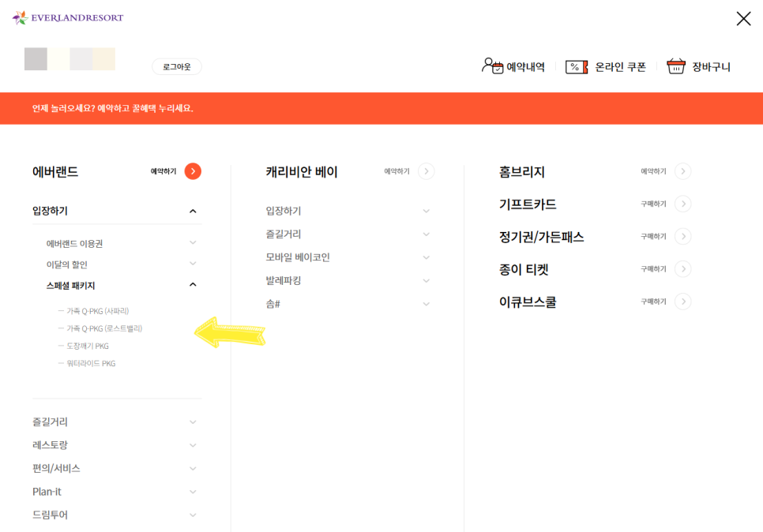Expand 에버랜드 즐길거리 chevron
The width and height of the screenshot is (763, 532).
point(193,422)
